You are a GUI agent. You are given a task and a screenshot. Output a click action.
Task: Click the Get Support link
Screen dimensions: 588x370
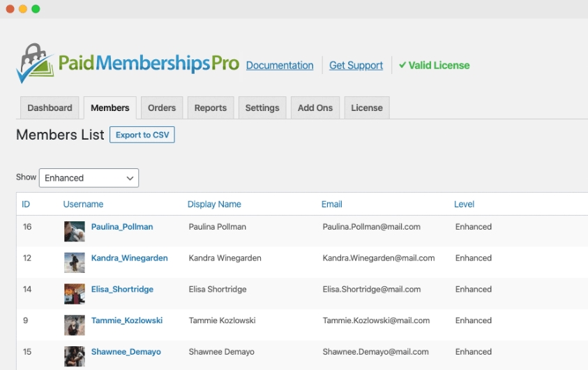(x=356, y=66)
